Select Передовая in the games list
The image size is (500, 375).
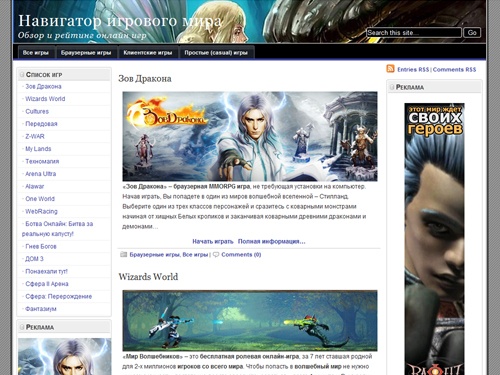41,124
